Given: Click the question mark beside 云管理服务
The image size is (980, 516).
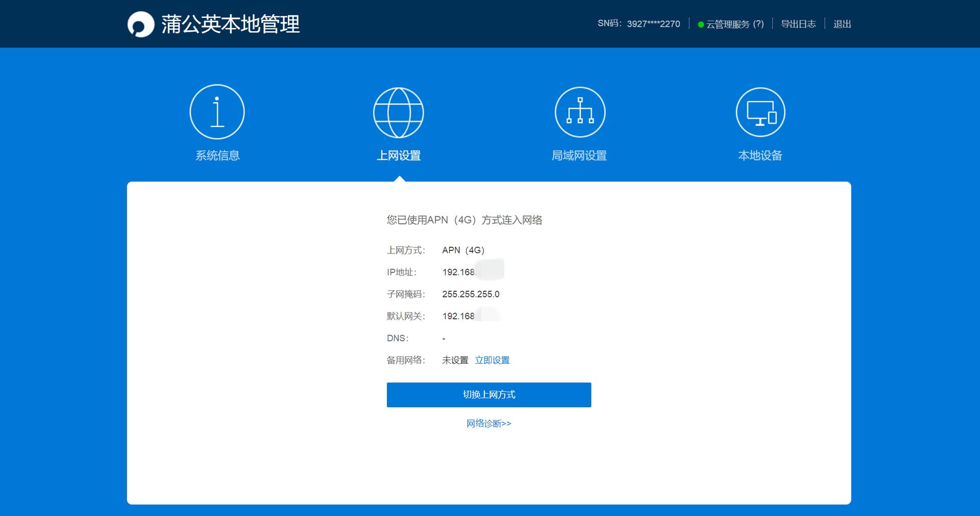Looking at the screenshot, I should pyautogui.click(x=759, y=24).
